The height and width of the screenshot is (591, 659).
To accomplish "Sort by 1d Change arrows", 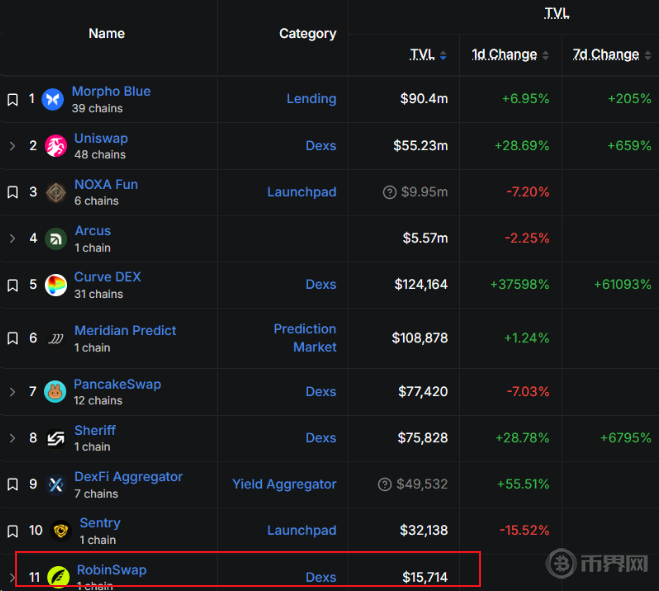I will (x=546, y=55).
